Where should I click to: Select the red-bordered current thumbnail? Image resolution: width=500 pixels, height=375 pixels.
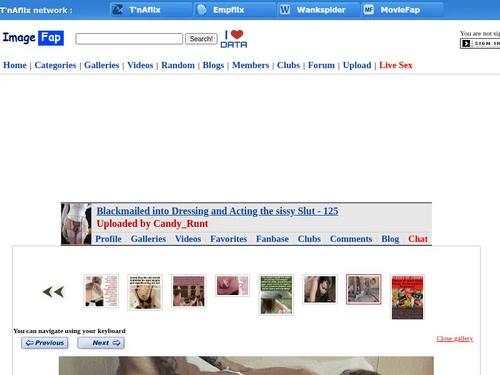363,289
